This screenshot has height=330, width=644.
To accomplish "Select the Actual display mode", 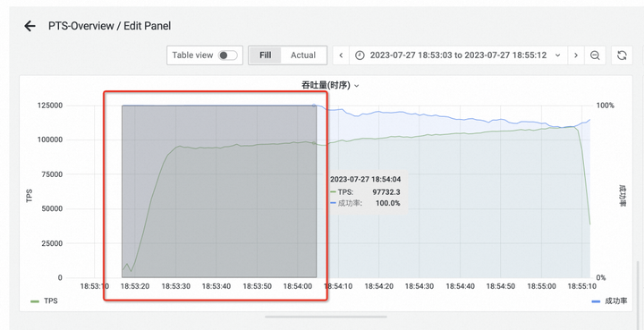I will (x=303, y=55).
